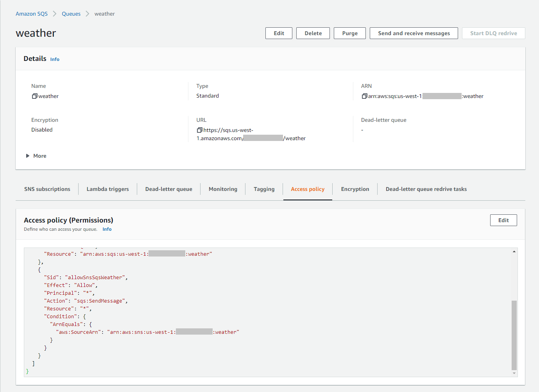The image size is (539, 392).
Task: Select the Tagging tab
Action: click(264, 189)
